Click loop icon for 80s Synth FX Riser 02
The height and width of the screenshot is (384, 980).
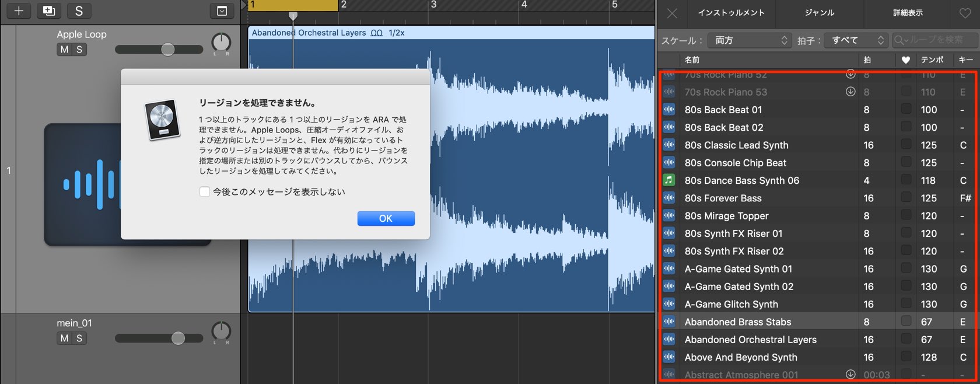click(668, 250)
